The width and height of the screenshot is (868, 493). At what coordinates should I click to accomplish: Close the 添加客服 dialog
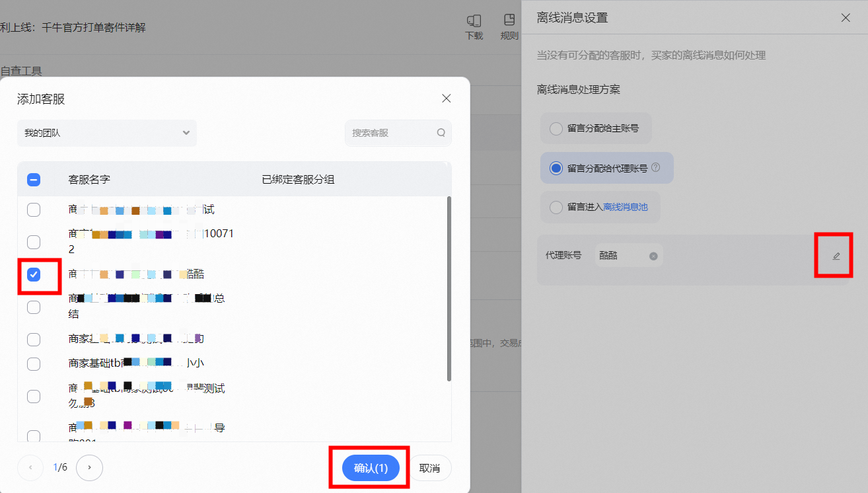pyautogui.click(x=447, y=98)
